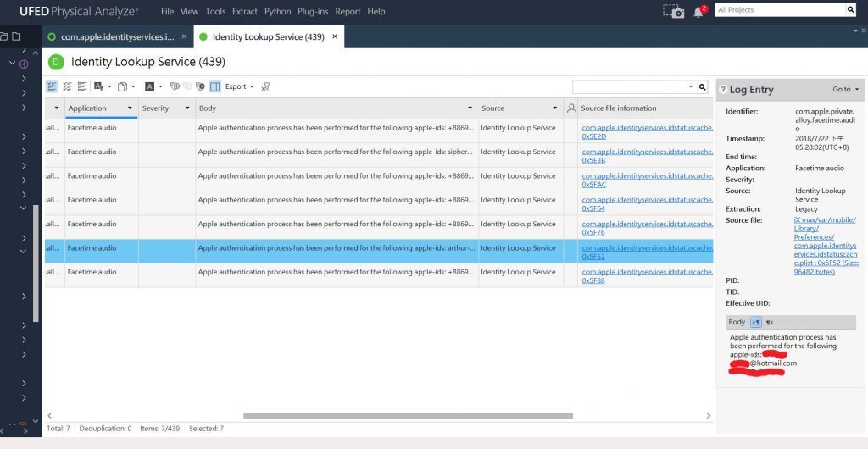Switch to the com.apple.identityservices.i... tab
The image size is (868, 449).
(117, 36)
